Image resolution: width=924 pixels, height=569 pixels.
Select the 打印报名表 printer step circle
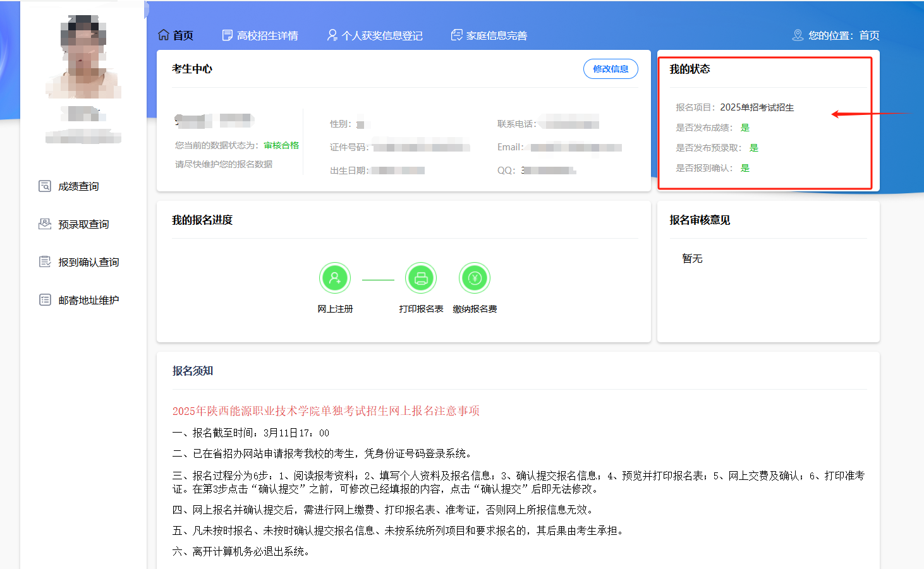click(x=421, y=278)
